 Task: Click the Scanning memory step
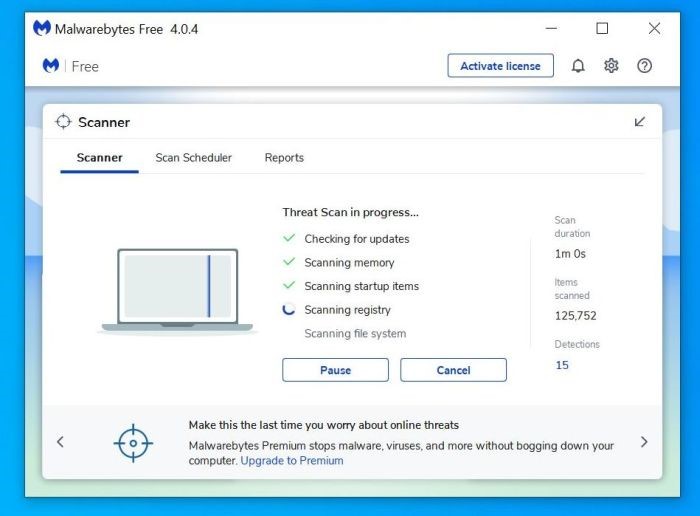point(349,262)
